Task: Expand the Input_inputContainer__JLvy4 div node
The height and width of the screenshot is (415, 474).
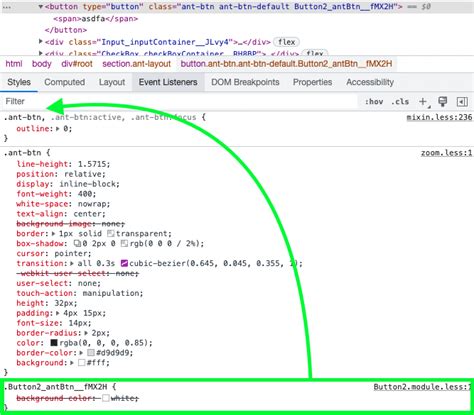Action: pos(41,42)
